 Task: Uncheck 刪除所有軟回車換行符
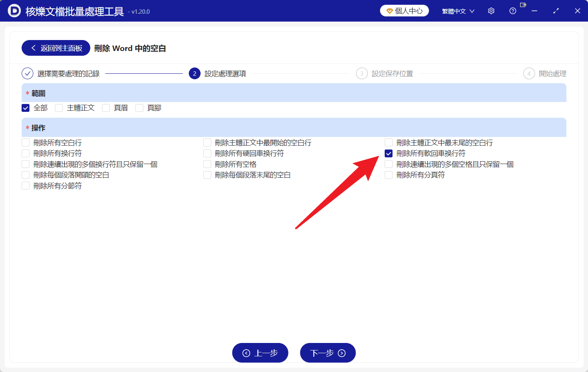tap(389, 153)
